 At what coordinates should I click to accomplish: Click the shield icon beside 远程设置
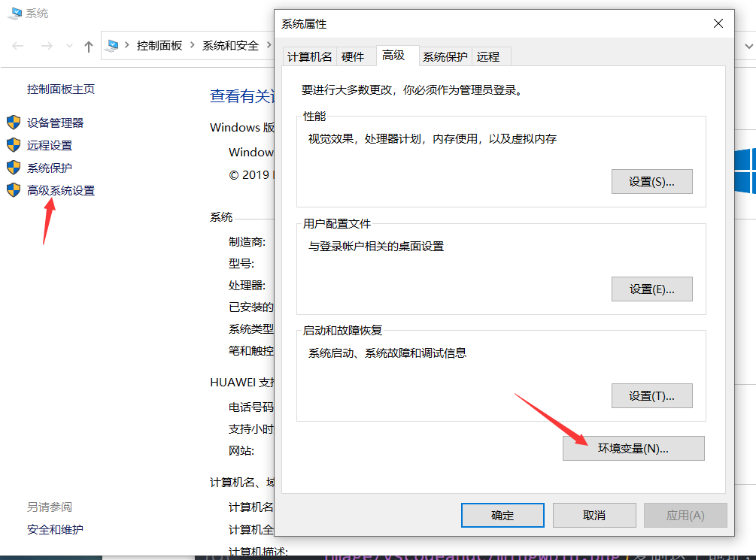(x=13, y=145)
